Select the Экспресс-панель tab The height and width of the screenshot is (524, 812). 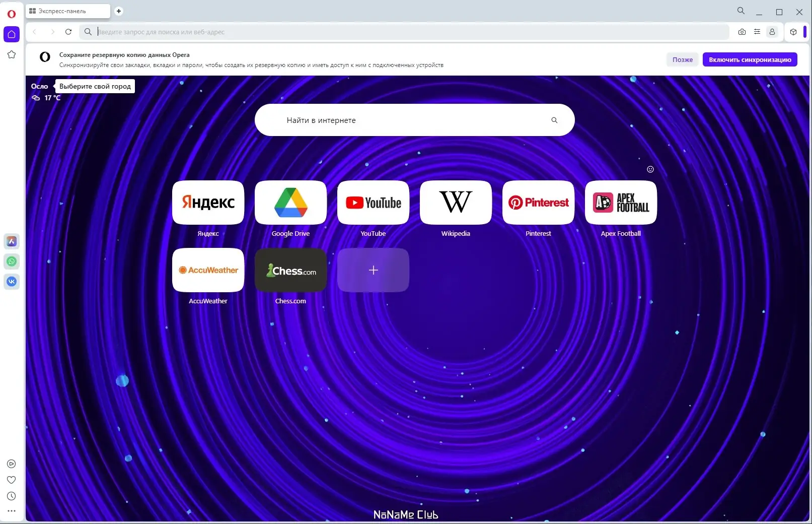tap(68, 11)
